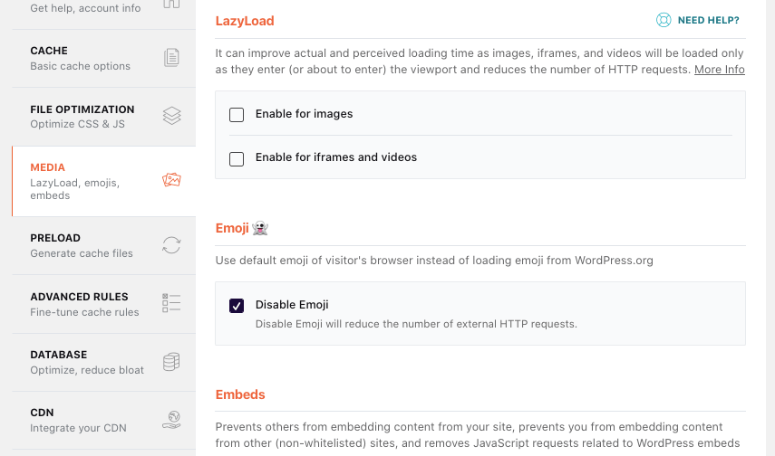Click the Need Help lifebuoy icon

(663, 20)
